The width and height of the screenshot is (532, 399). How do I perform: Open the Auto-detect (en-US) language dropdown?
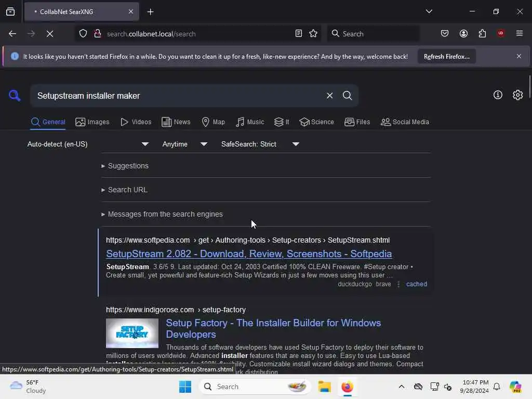pos(88,144)
